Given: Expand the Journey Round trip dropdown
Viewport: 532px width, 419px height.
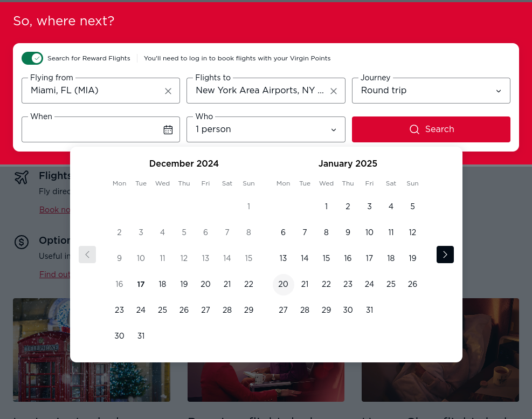Looking at the screenshot, I should coord(431,91).
